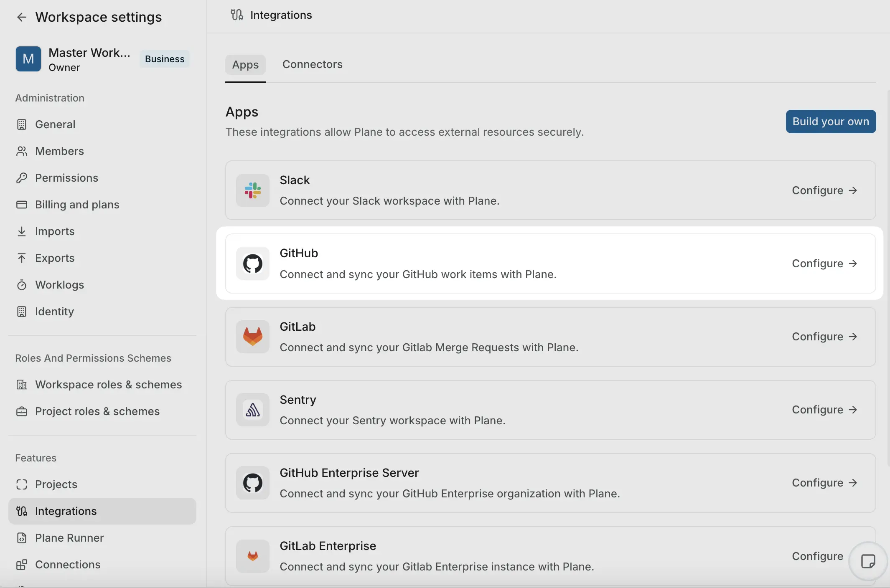Screen dimensions: 890x588
Task: Click the Worklogs timer icon
Action: pyautogui.click(x=22, y=285)
